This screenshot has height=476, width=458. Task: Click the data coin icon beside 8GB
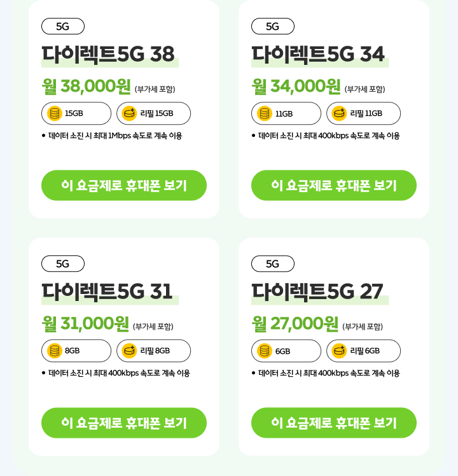(x=55, y=351)
